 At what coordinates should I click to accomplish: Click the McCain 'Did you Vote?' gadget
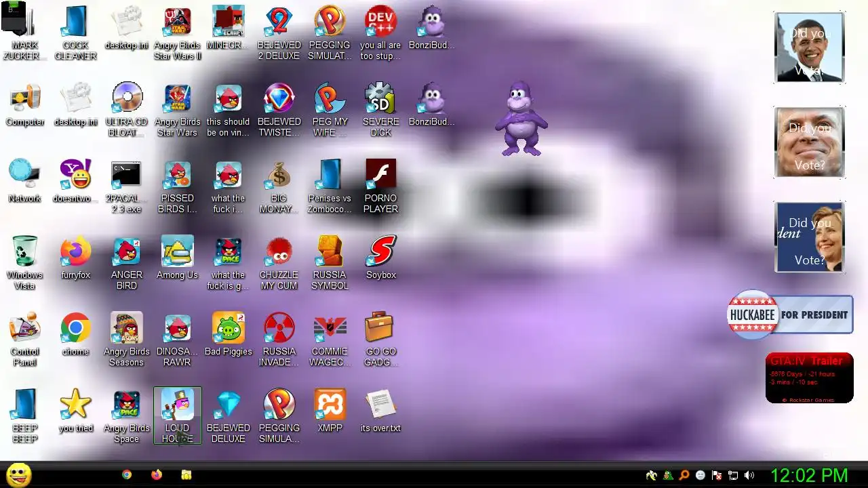click(x=809, y=142)
